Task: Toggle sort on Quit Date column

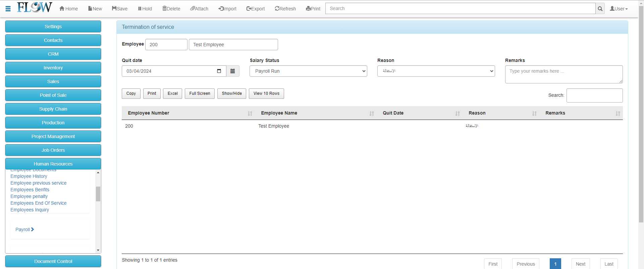Action: (458, 113)
